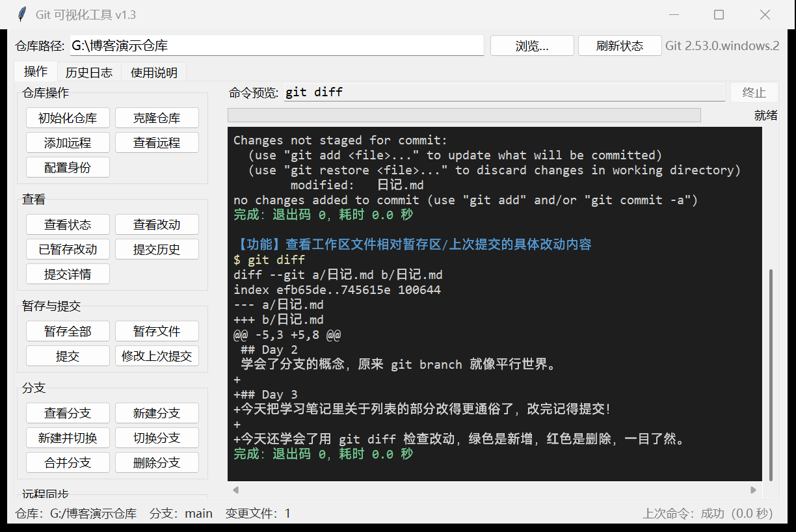Click the '上次命令: 成功 (0.0 秒)' status text
This screenshot has height=532, width=796.
tap(708, 514)
